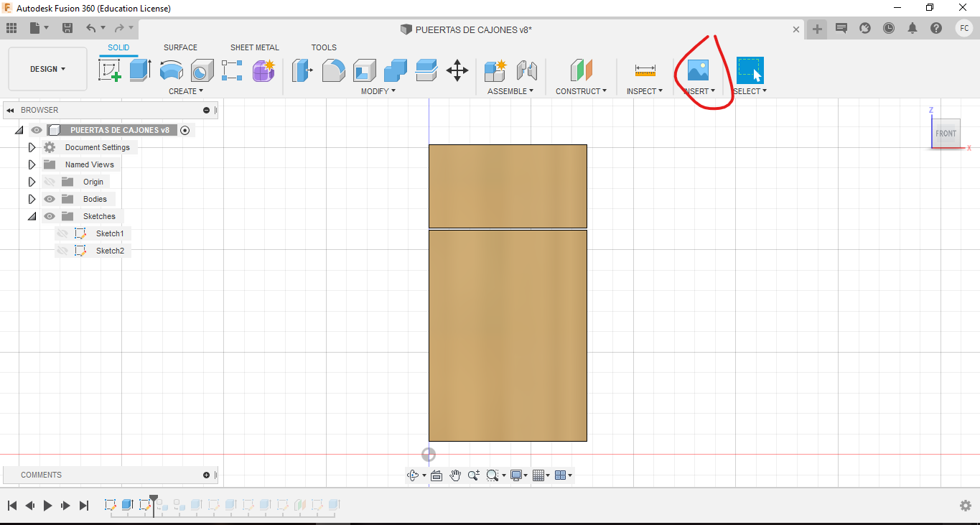Click the Insert image icon
Screen dimensions: 980x525
(698, 70)
